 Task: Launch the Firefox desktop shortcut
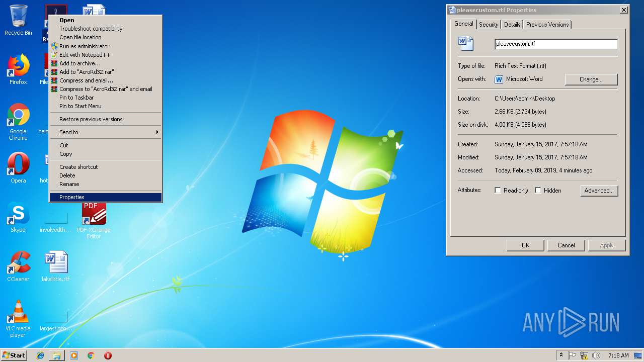click(18, 69)
